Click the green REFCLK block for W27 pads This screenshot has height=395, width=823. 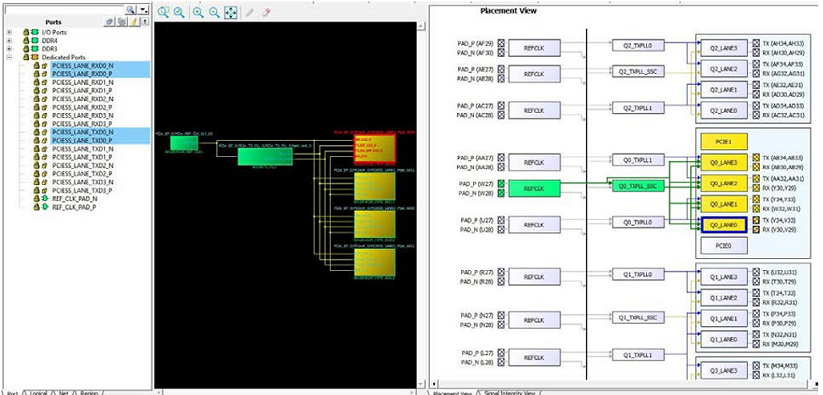(534, 188)
